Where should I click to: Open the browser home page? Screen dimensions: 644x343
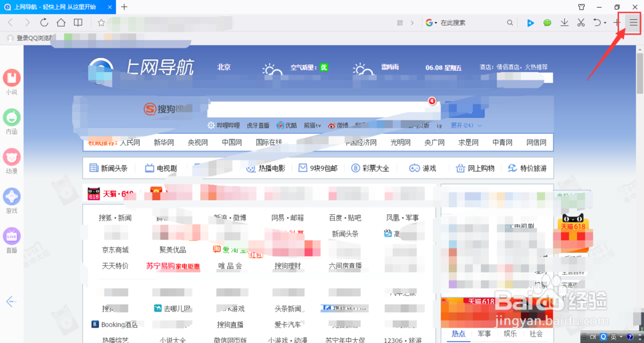pos(61,23)
